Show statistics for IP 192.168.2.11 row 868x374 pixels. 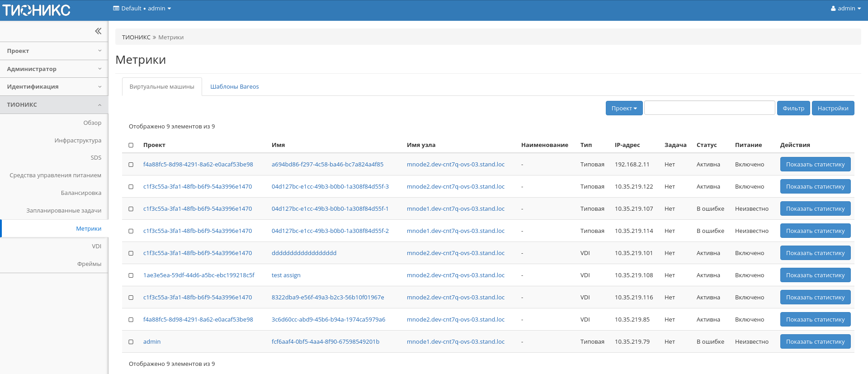815,164
